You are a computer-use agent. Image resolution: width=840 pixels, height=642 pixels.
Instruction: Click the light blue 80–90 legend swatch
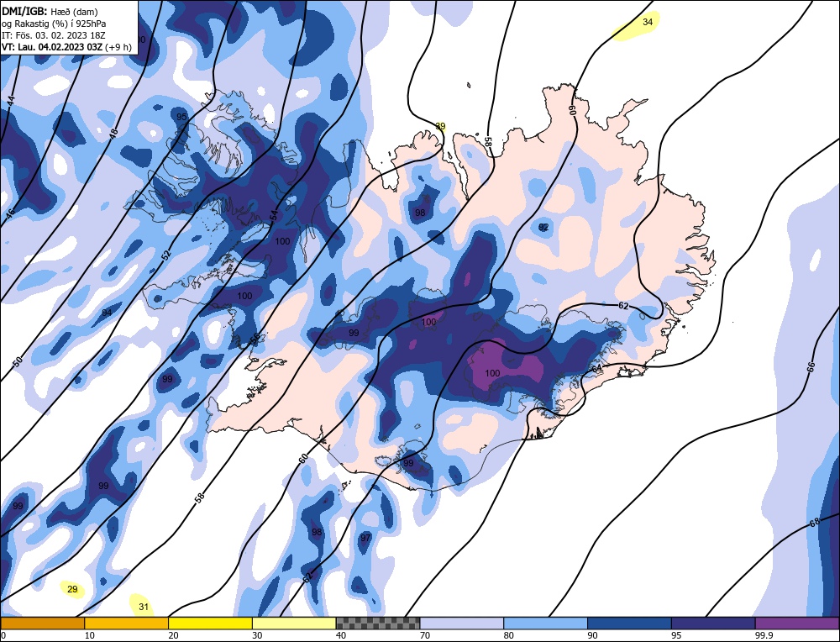coord(545,624)
